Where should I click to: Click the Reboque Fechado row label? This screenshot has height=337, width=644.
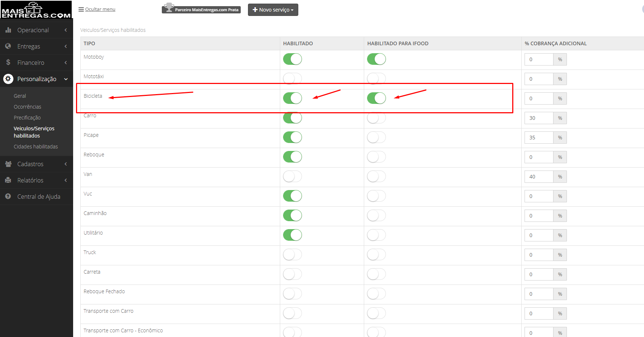(104, 291)
